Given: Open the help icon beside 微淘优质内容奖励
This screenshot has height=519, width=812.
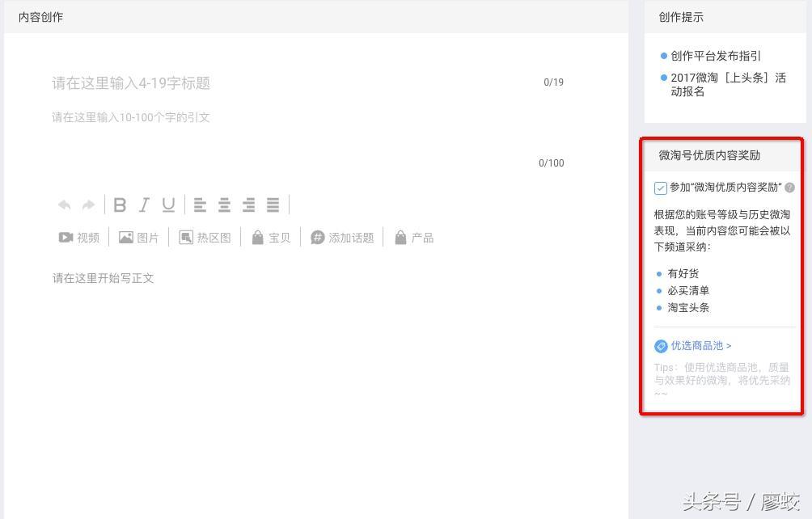Looking at the screenshot, I should (x=789, y=188).
